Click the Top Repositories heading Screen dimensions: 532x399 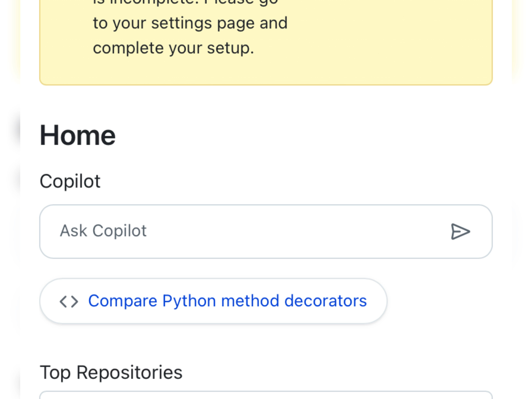pos(111,372)
